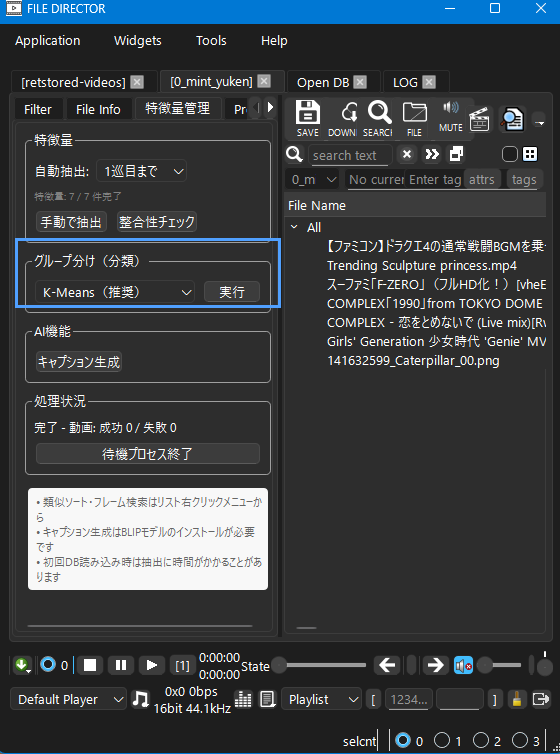Image resolution: width=560 pixels, height=754 pixels.
Task: Click the tags button
Action: tap(524, 179)
